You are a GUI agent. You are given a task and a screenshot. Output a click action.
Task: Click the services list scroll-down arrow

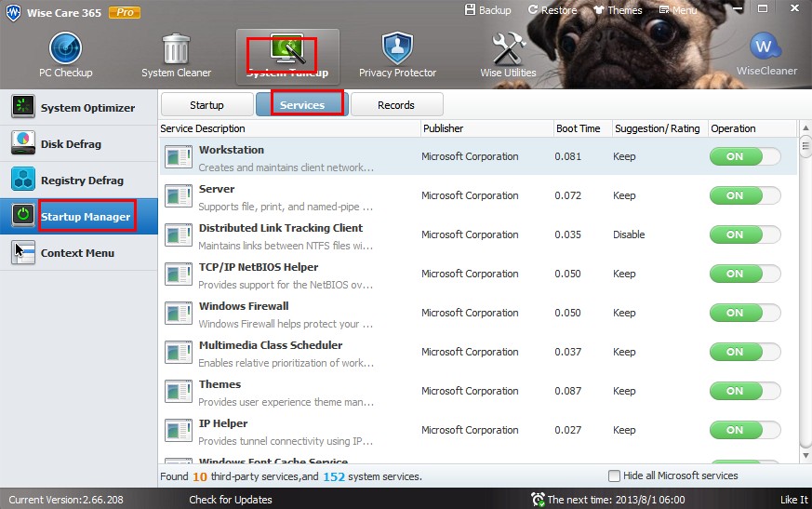(x=805, y=456)
